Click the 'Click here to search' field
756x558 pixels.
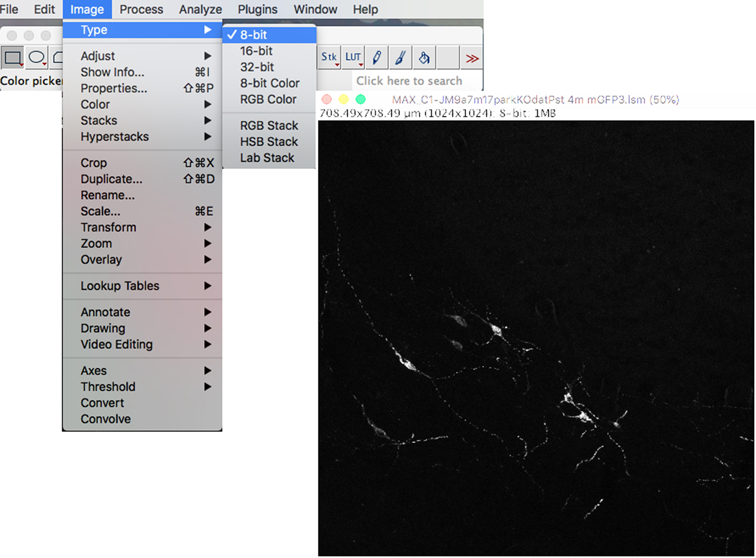point(416,81)
